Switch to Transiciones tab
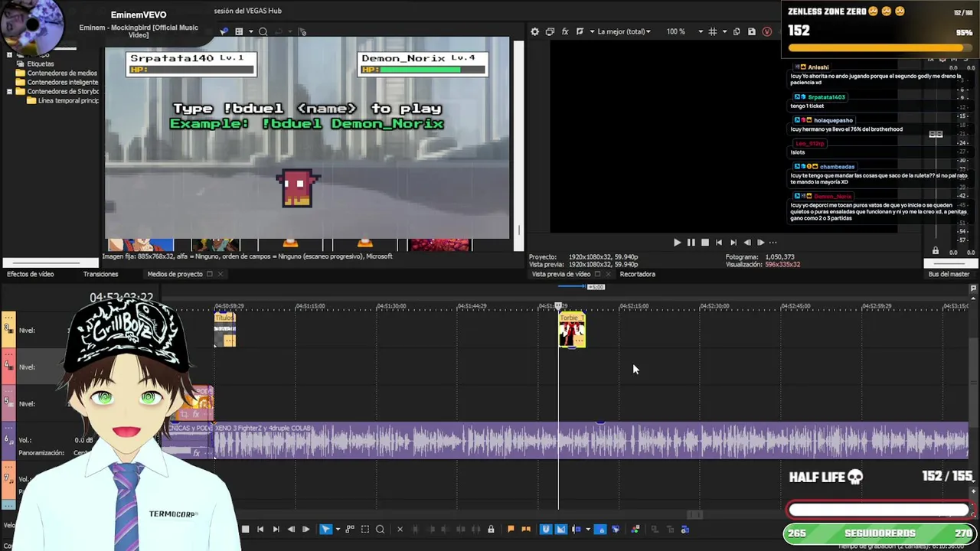This screenshot has width=980, height=551. coord(100,274)
